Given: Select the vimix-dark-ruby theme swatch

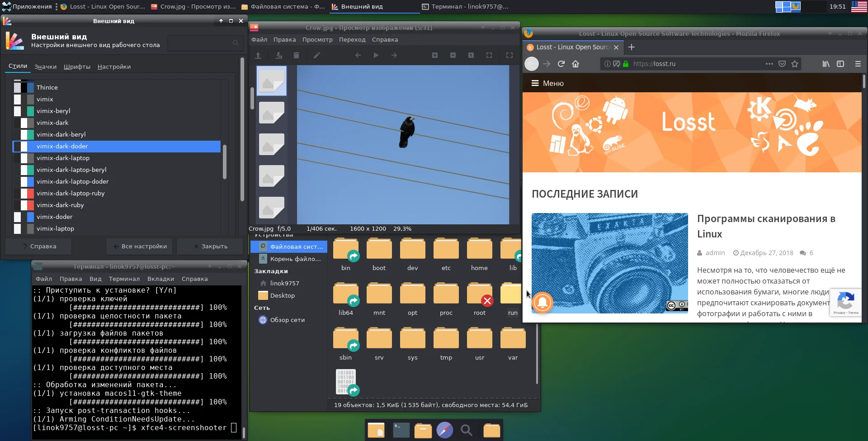Looking at the screenshot, I should [x=24, y=205].
